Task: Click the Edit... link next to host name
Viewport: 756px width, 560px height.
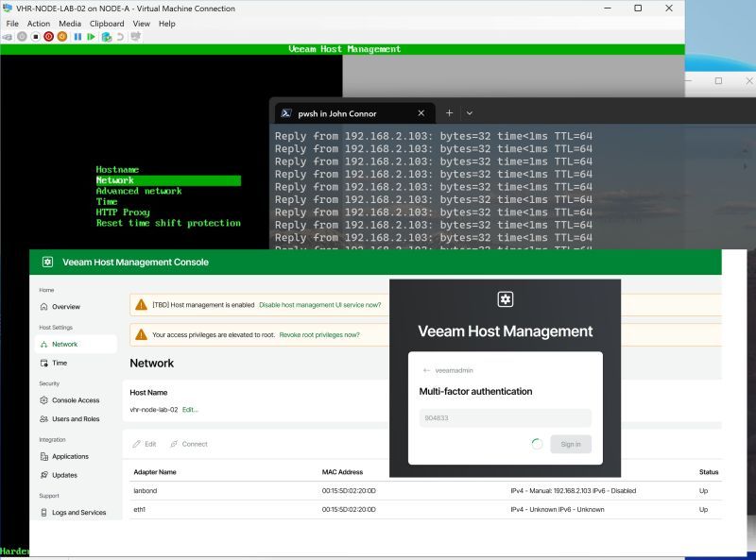Action: point(190,410)
